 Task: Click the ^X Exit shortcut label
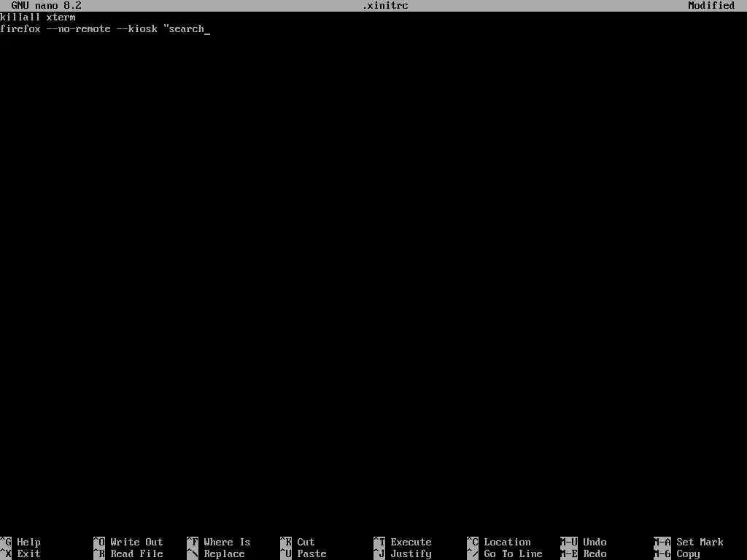point(20,554)
